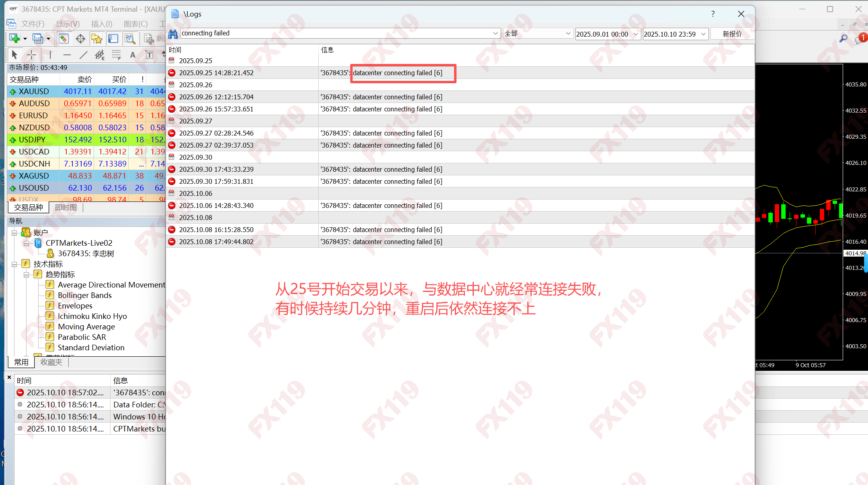Collapse the 技术指标 tree node

(14, 264)
